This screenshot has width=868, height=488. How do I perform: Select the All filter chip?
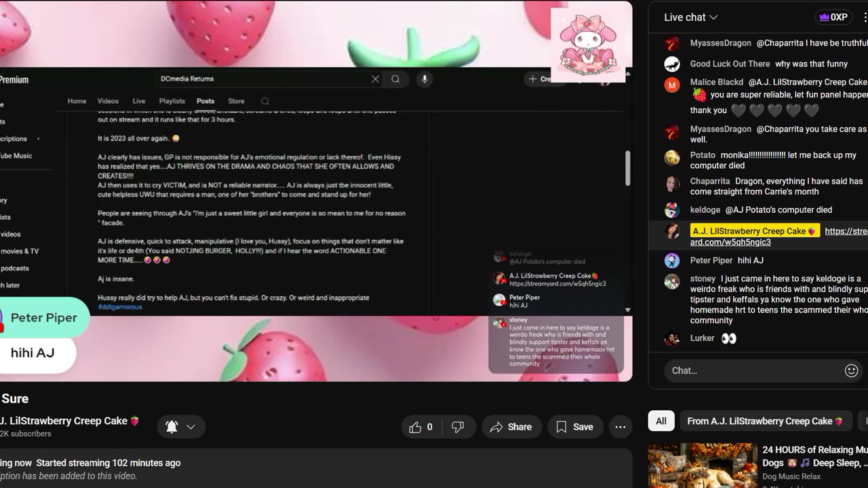[x=661, y=421]
